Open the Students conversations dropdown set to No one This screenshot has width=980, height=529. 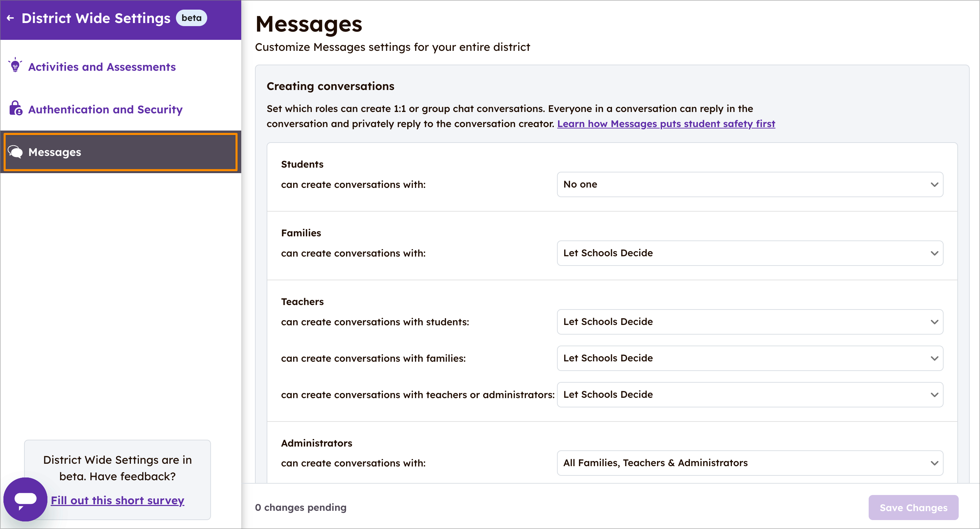pyautogui.click(x=749, y=184)
